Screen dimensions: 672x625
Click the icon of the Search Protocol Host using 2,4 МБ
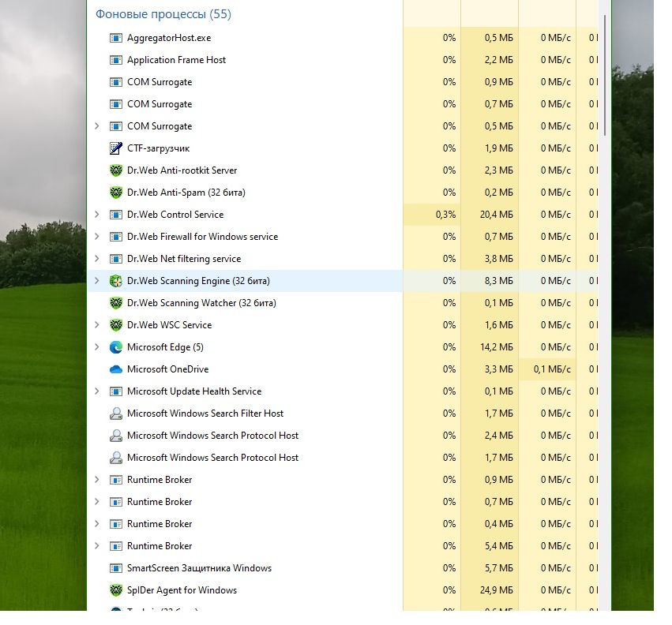[116, 436]
